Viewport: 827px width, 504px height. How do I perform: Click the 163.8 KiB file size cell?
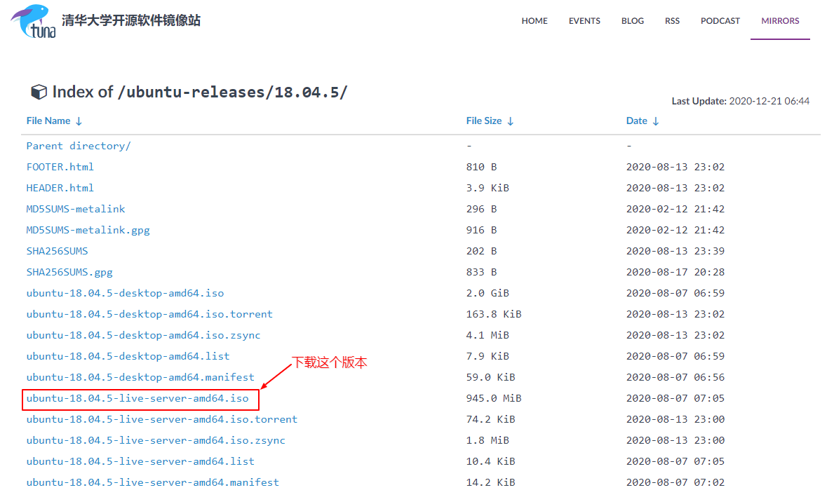494,314
